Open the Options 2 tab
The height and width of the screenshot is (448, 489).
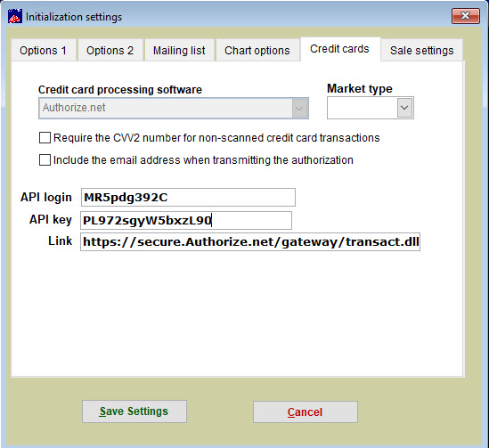coord(110,51)
